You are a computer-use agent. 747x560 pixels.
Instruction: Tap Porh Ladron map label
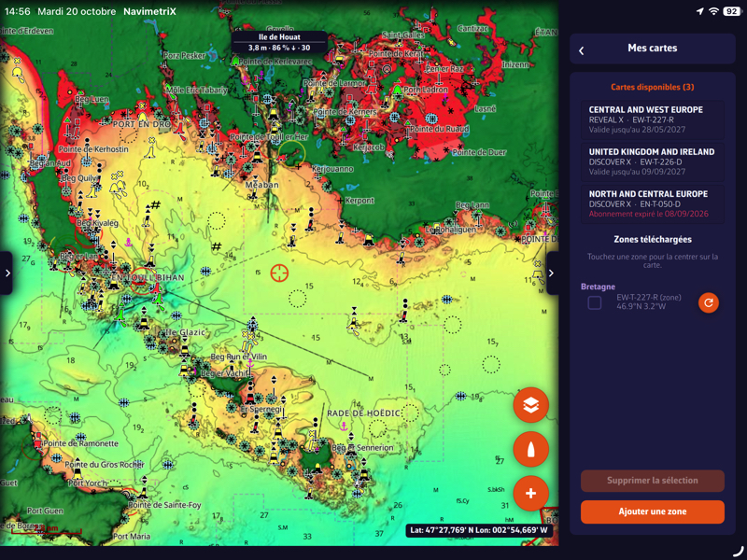click(x=426, y=90)
